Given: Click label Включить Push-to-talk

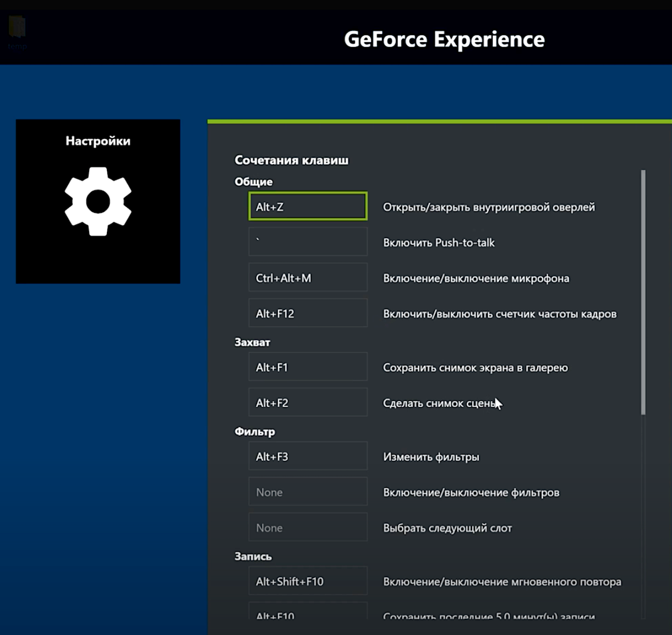Looking at the screenshot, I should point(438,242).
